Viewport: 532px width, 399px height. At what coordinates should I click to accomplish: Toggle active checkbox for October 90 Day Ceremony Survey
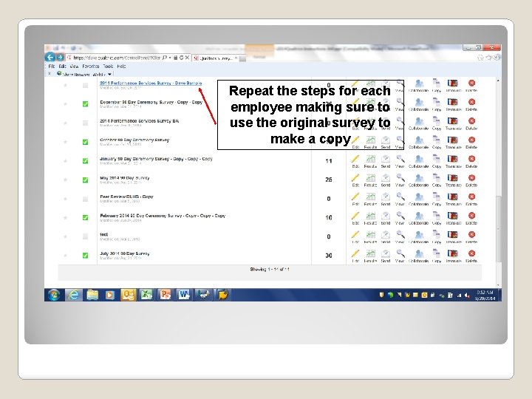pyautogui.click(x=86, y=142)
